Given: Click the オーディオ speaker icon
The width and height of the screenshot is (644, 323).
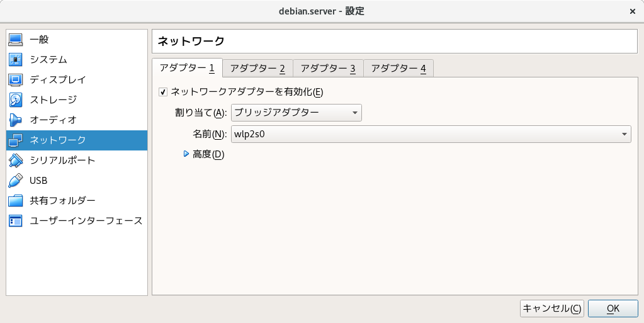Looking at the screenshot, I should [16, 120].
